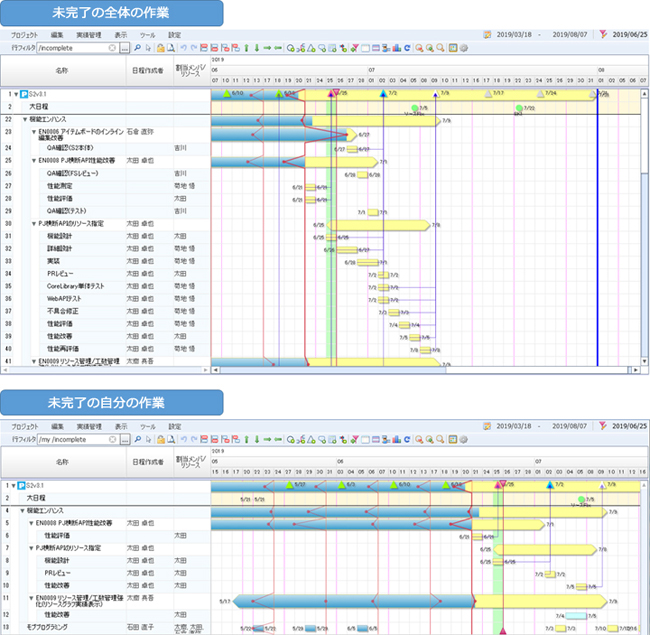This screenshot has height=635, width=650.
Task: Click the red flag icon beside 2019/06/25 in top window
Action: point(603,33)
